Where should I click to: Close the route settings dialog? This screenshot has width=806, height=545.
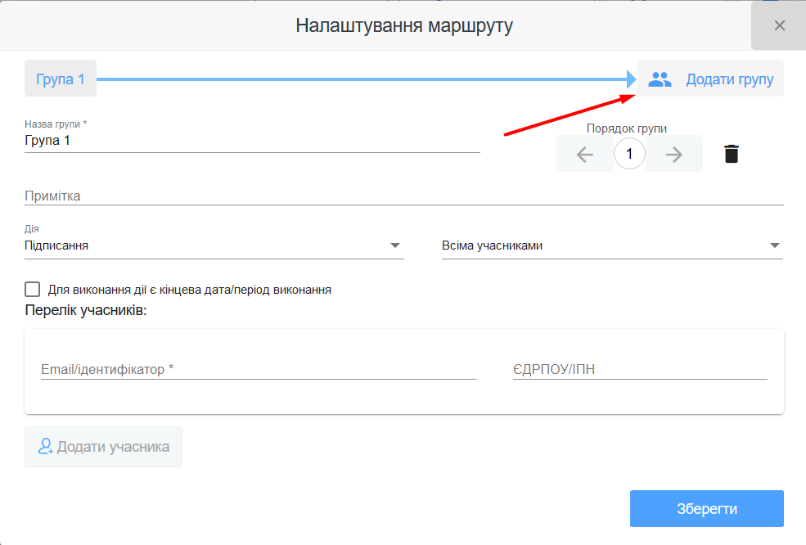[x=779, y=25]
